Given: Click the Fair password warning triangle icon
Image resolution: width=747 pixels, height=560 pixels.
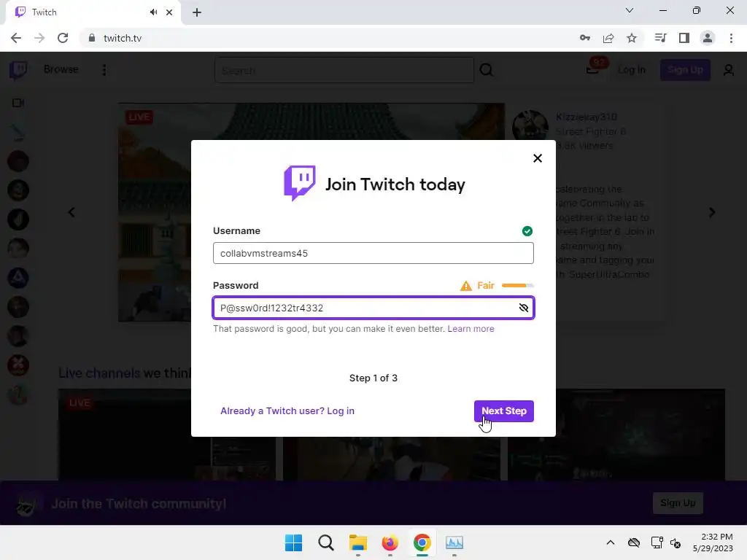Looking at the screenshot, I should point(465,286).
